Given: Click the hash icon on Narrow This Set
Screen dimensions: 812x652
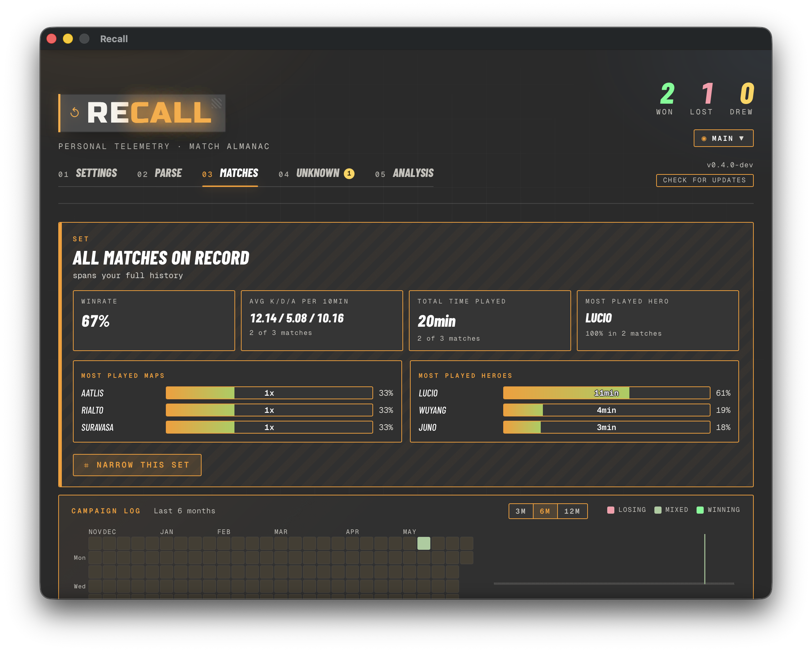Looking at the screenshot, I should pos(86,465).
